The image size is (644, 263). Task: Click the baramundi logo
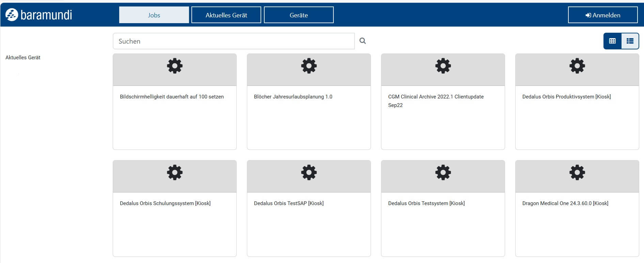pyautogui.click(x=39, y=15)
